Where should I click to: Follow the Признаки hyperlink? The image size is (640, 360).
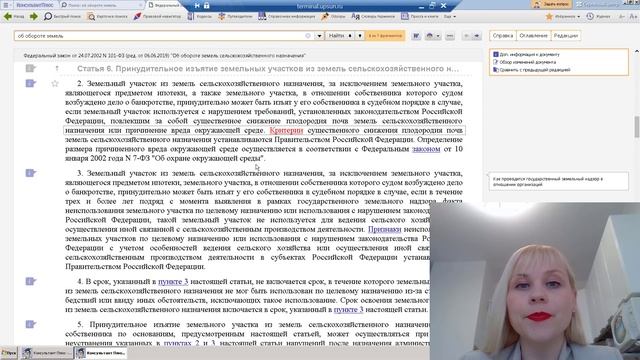point(384,229)
